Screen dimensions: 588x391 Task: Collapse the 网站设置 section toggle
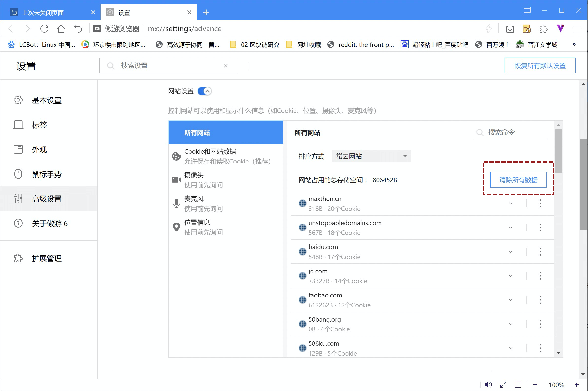coord(205,91)
